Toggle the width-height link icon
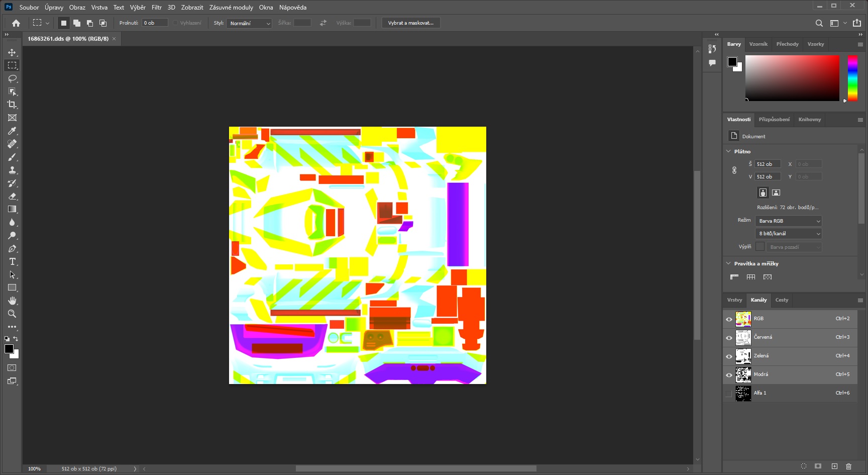 coord(734,170)
